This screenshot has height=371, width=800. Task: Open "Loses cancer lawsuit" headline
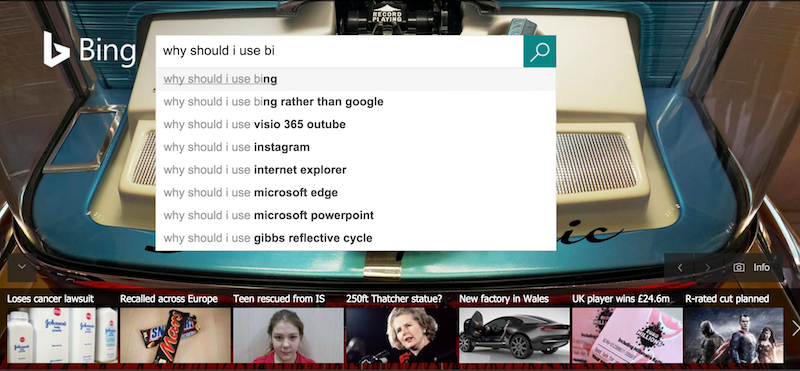click(50, 299)
